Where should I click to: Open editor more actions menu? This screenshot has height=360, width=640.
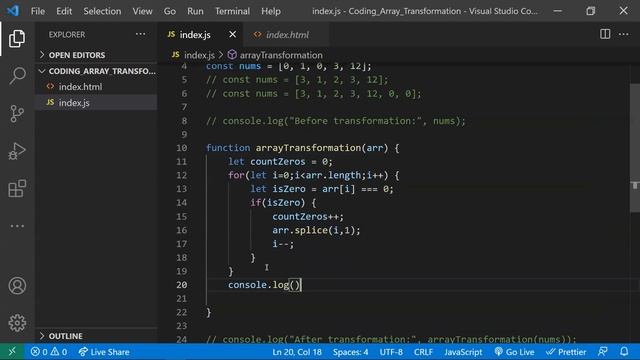(623, 34)
